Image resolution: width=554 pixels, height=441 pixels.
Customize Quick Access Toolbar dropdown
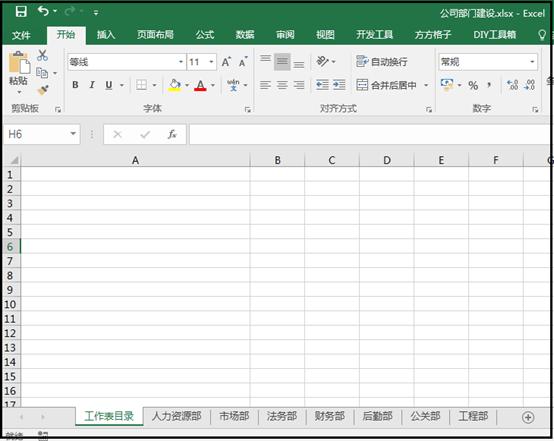click(96, 13)
